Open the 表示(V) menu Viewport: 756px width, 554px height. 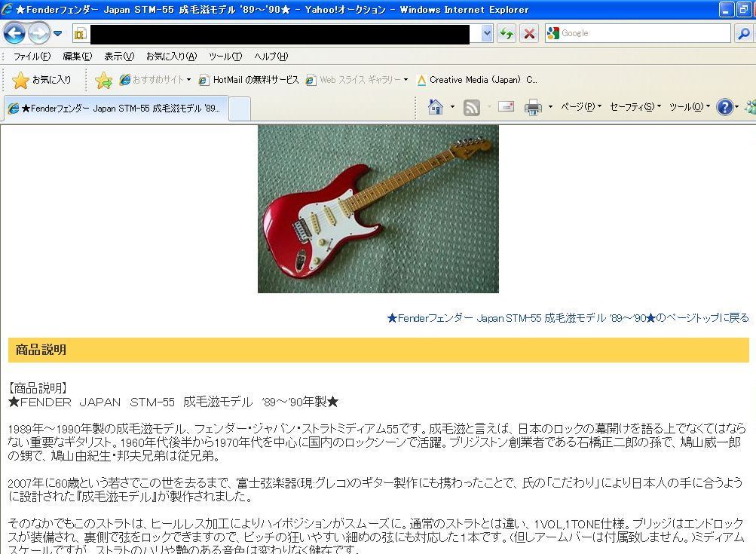(119, 57)
